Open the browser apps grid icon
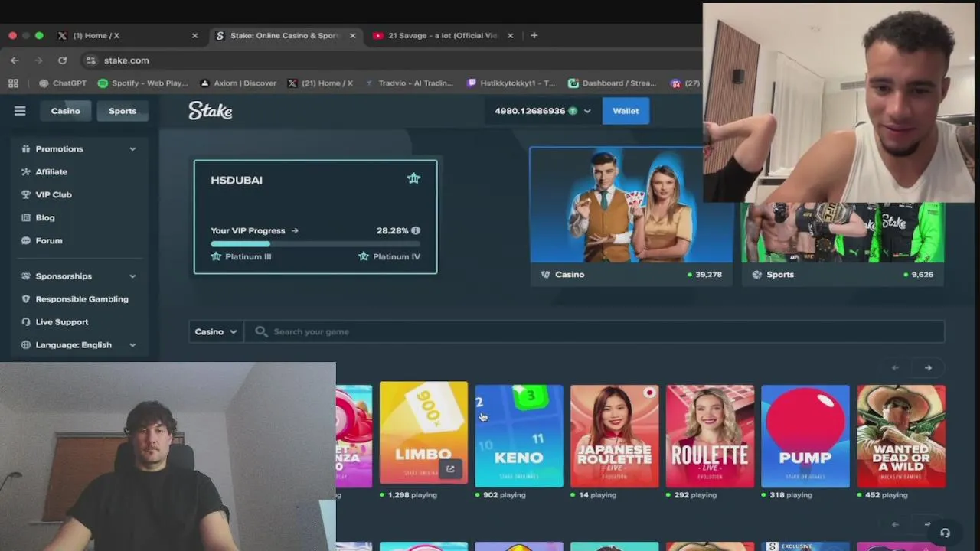The width and height of the screenshot is (980, 551). (x=13, y=83)
